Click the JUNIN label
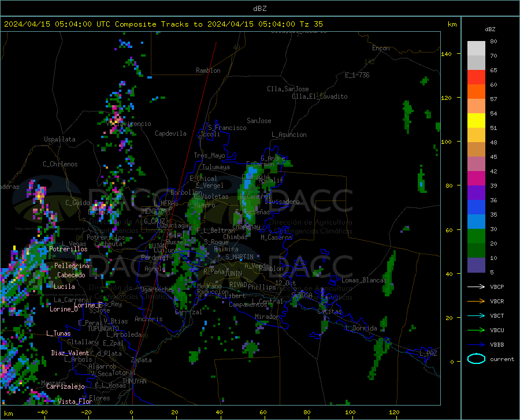The height and width of the screenshot is (420, 520). (x=233, y=274)
